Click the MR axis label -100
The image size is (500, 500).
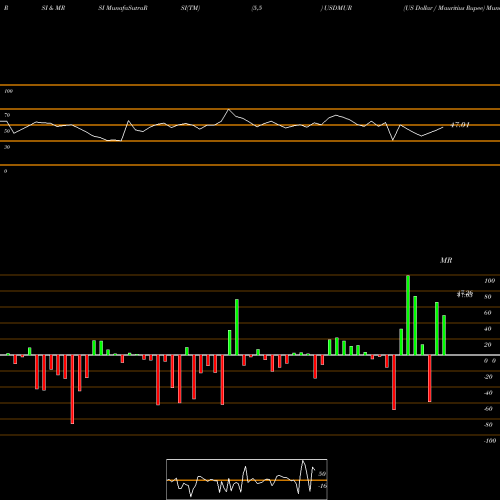coord(490,441)
